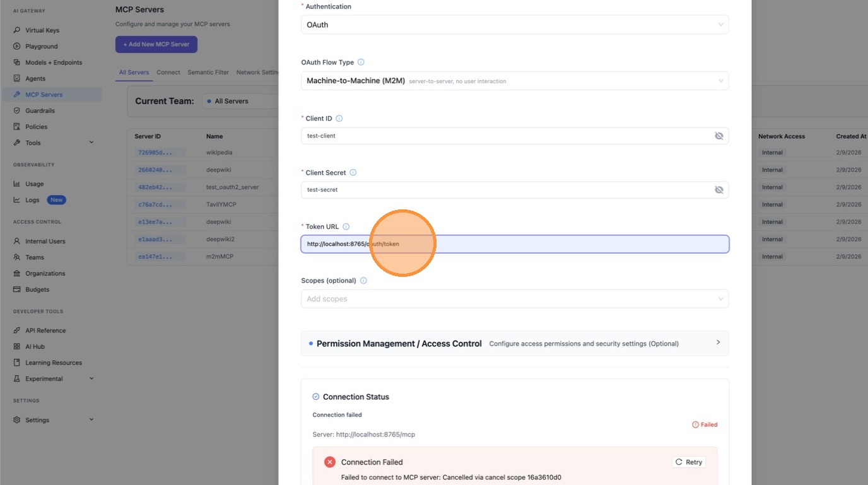Image resolution: width=868 pixels, height=485 pixels.
Task: Toggle visibility of the Client Secret value
Action: coord(718,190)
